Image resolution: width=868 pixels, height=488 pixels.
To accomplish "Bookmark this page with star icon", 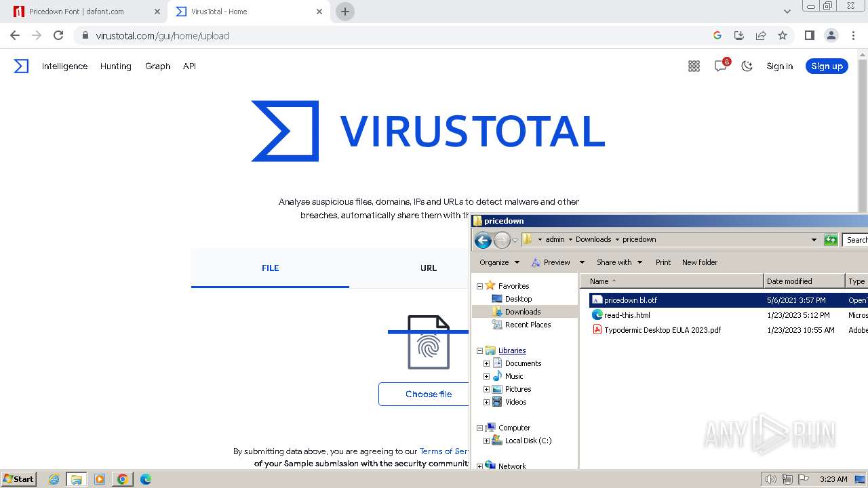I will [783, 35].
